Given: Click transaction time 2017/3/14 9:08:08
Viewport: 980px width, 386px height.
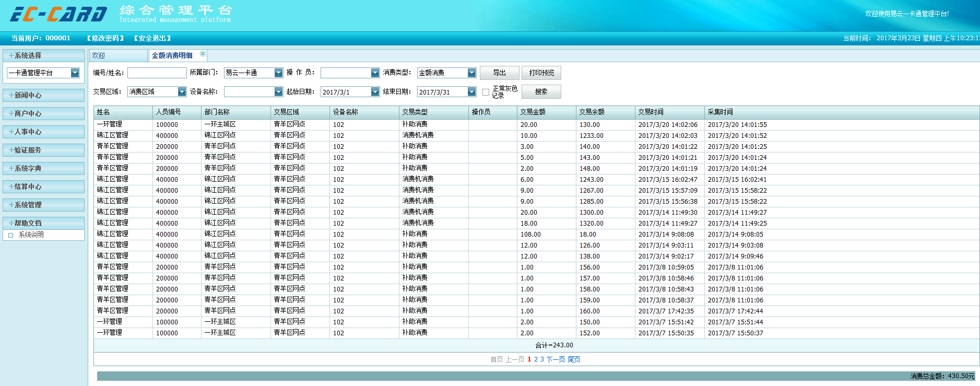Looking at the screenshot, I should pos(666,235).
